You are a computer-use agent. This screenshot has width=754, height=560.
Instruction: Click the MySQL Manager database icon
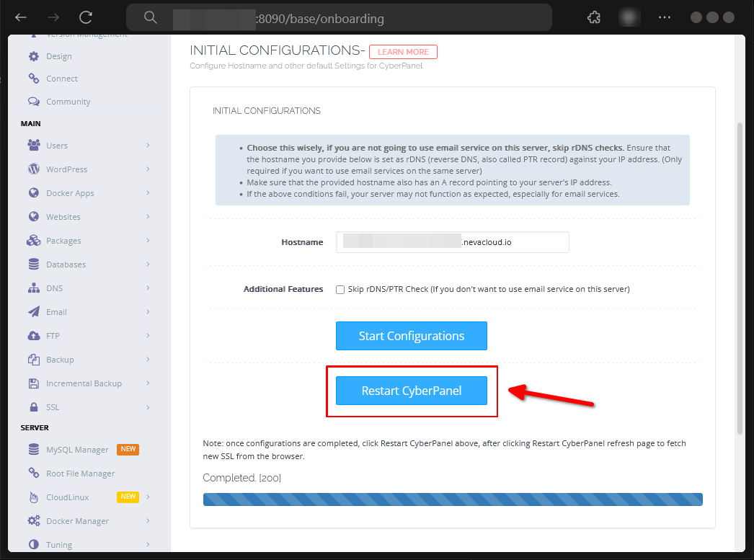[x=34, y=450]
